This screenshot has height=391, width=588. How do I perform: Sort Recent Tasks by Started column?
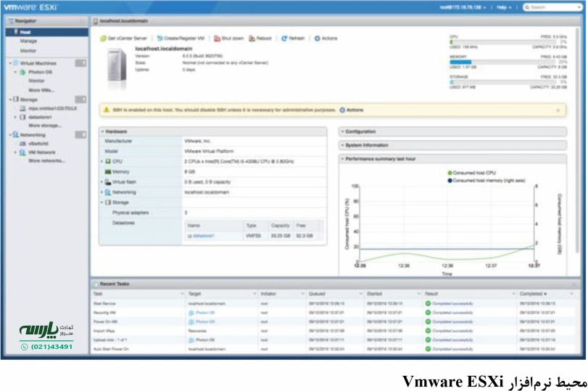(394, 294)
